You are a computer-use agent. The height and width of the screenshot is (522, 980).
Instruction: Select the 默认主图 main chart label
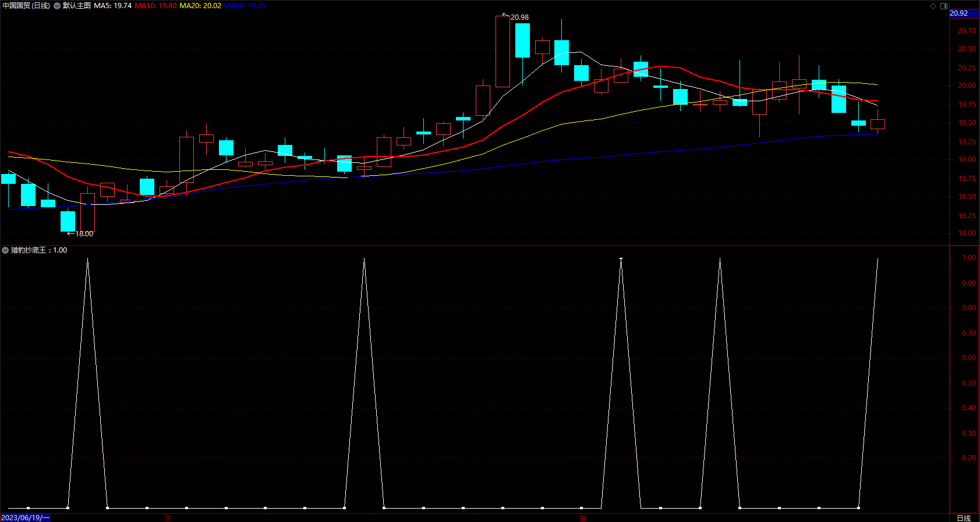click(x=77, y=6)
